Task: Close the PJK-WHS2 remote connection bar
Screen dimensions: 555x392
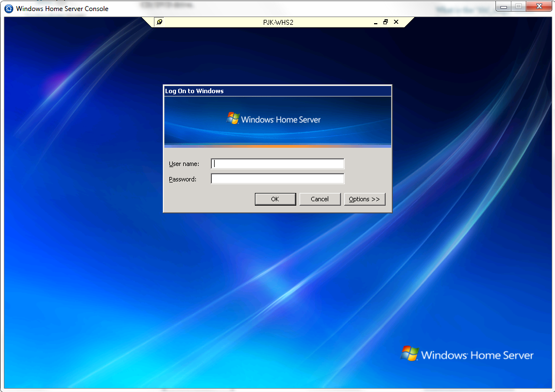Action: [x=396, y=22]
